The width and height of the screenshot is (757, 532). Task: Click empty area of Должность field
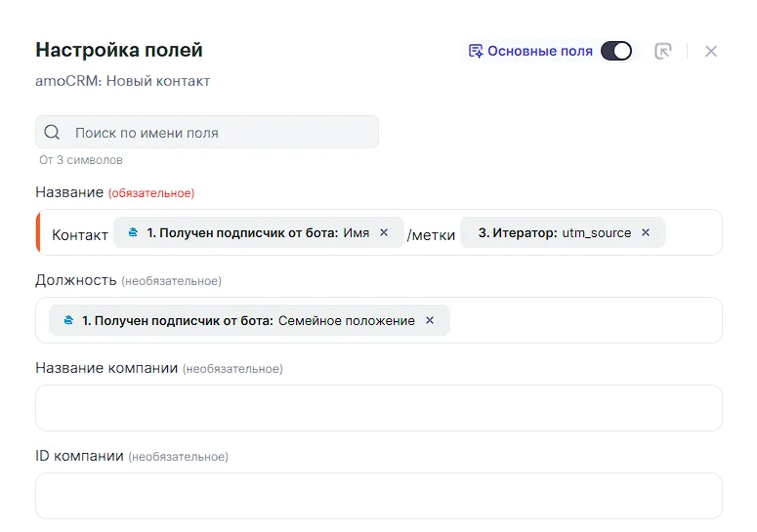[586, 320]
